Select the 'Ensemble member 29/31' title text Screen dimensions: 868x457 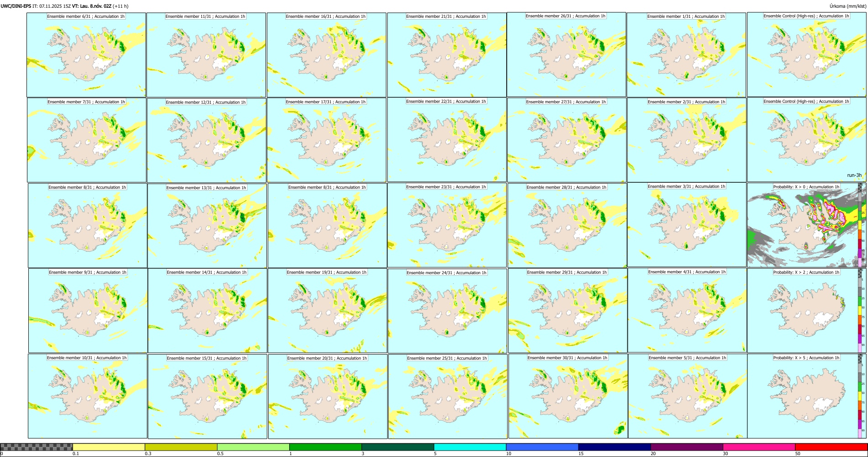click(567, 272)
